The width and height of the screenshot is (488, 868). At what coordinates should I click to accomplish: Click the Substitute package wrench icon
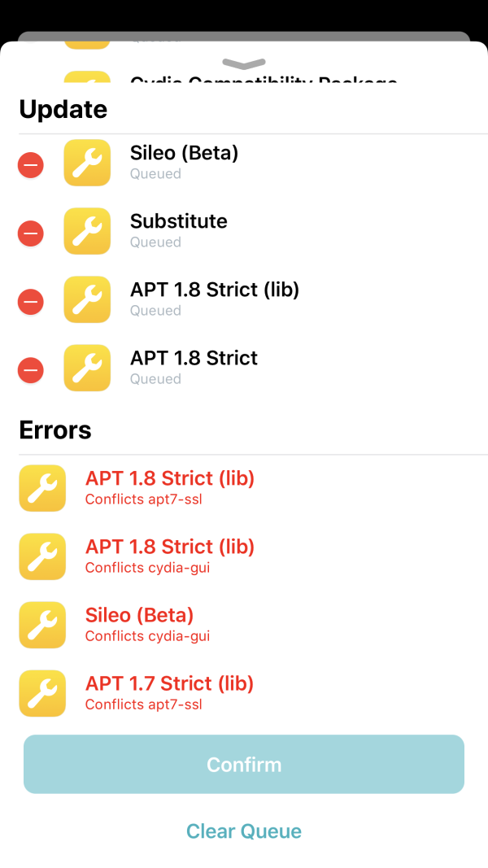click(x=87, y=231)
